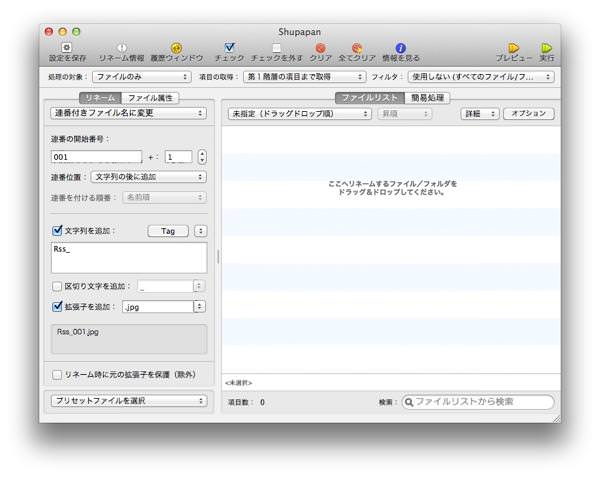Switch to the ファイル属性 tab
The width and height of the screenshot is (600, 477).
pos(150,98)
